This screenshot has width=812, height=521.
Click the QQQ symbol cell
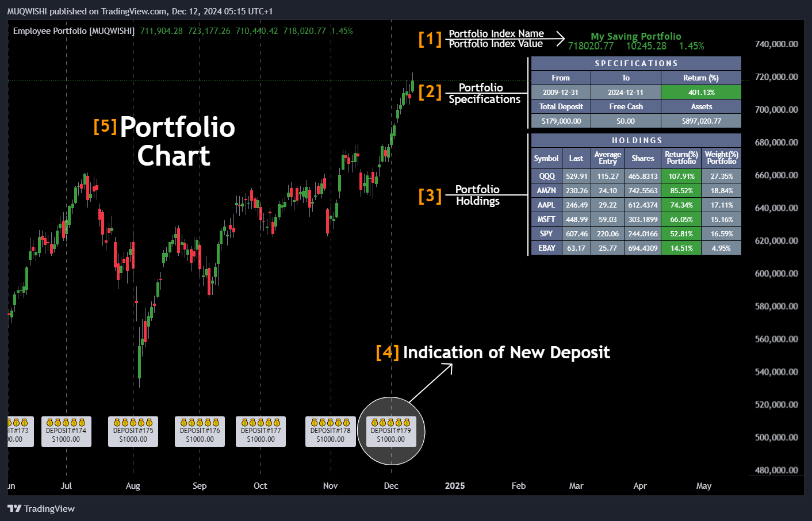coord(546,176)
